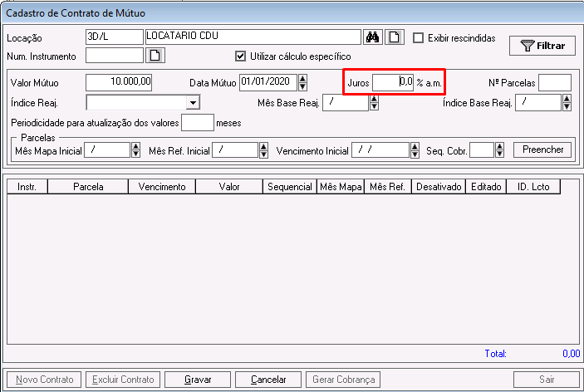Click the Instr. column header

point(27,187)
